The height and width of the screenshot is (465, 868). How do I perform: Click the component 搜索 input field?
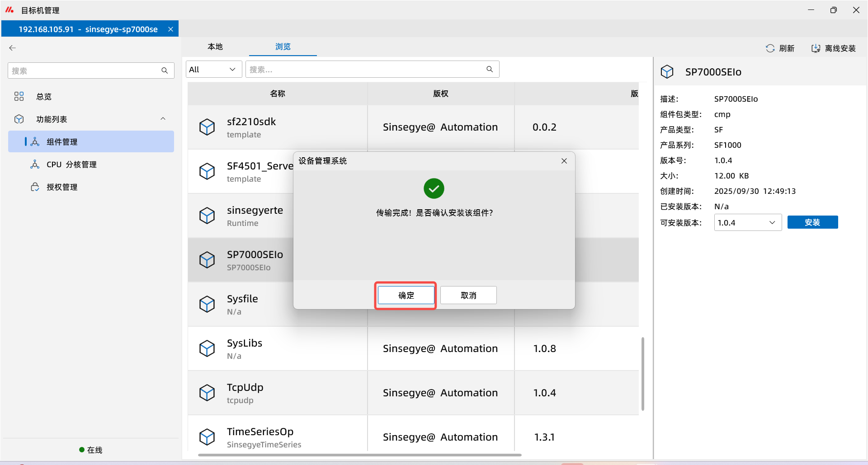[x=372, y=69]
